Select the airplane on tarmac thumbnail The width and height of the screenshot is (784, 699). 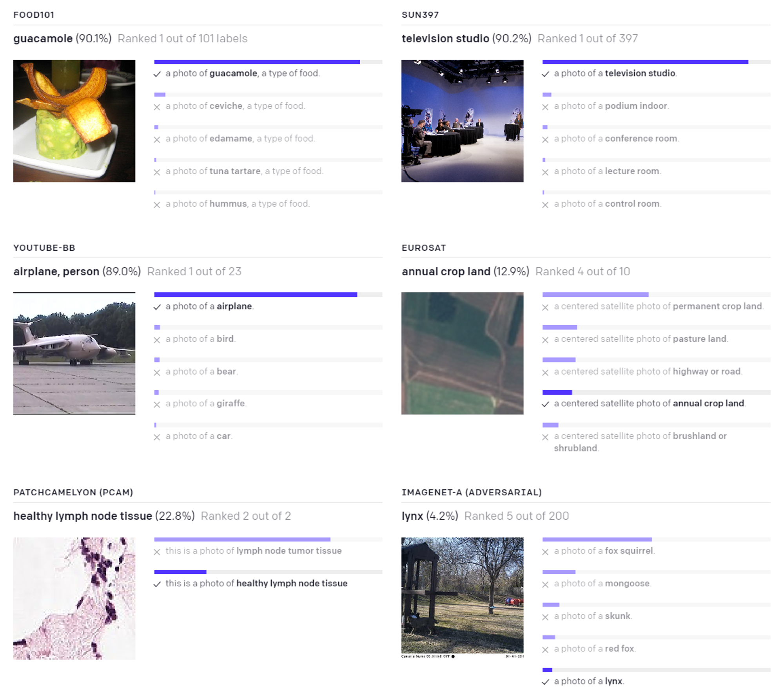coord(74,353)
